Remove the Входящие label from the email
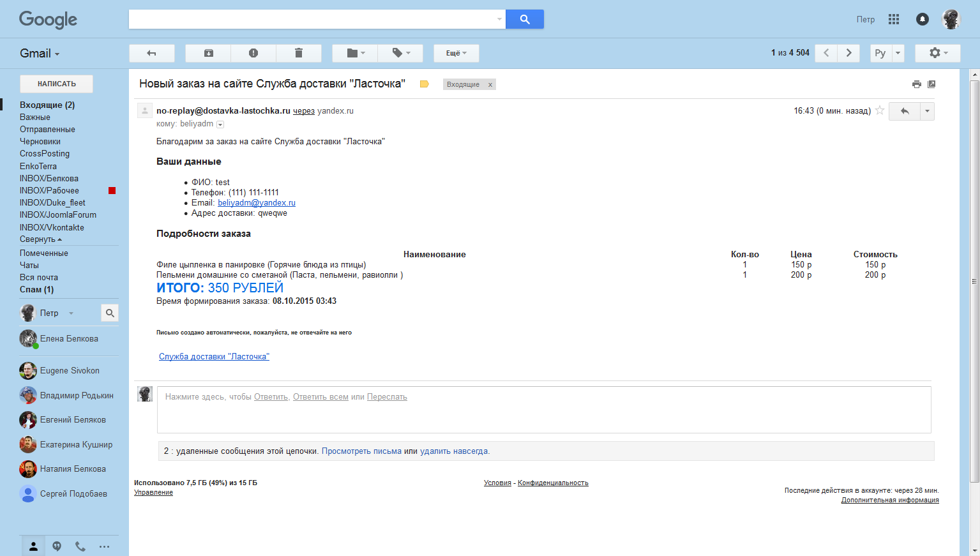 pos(490,85)
